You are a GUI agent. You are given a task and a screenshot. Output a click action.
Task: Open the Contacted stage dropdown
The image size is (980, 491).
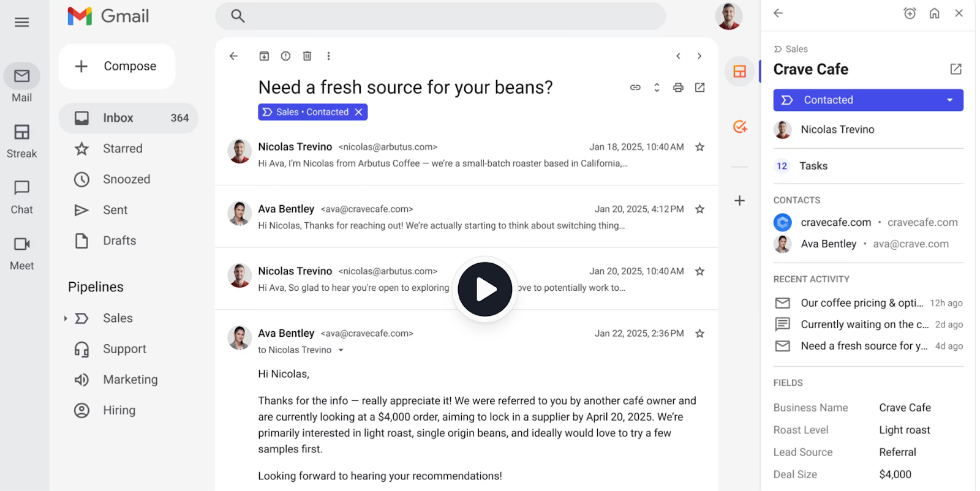pyautogui.click(x=868, y=100)
